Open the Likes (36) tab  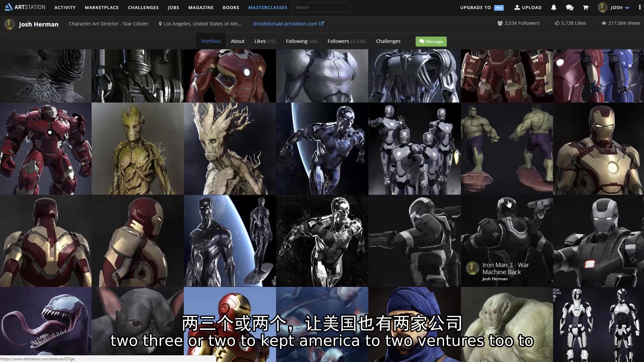265,41
